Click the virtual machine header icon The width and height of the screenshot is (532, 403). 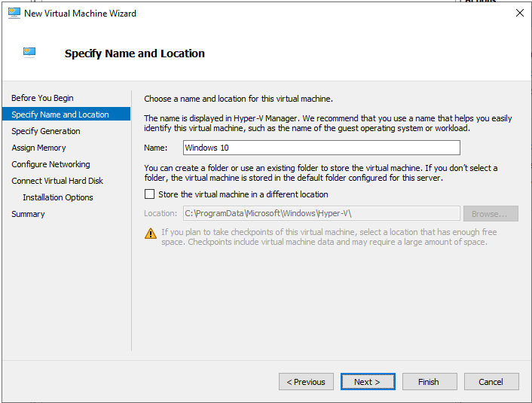pyautogui.click(x=29, y=53)
